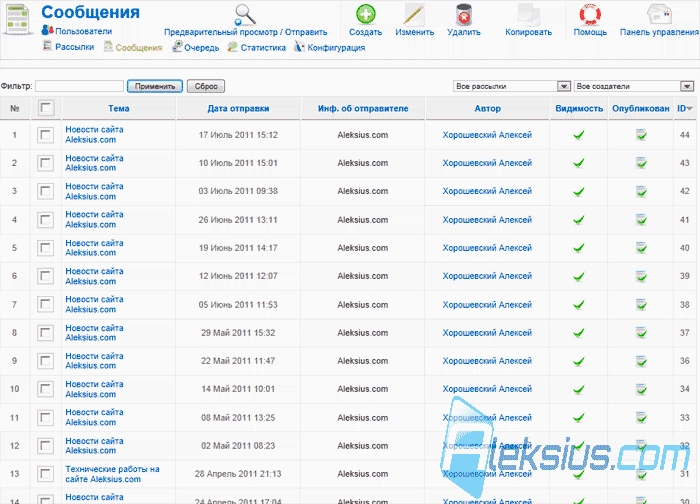This screenshot has height=504, width=700.
Task: Expand the Все рассылки dropdown
Action: point(512,86)
